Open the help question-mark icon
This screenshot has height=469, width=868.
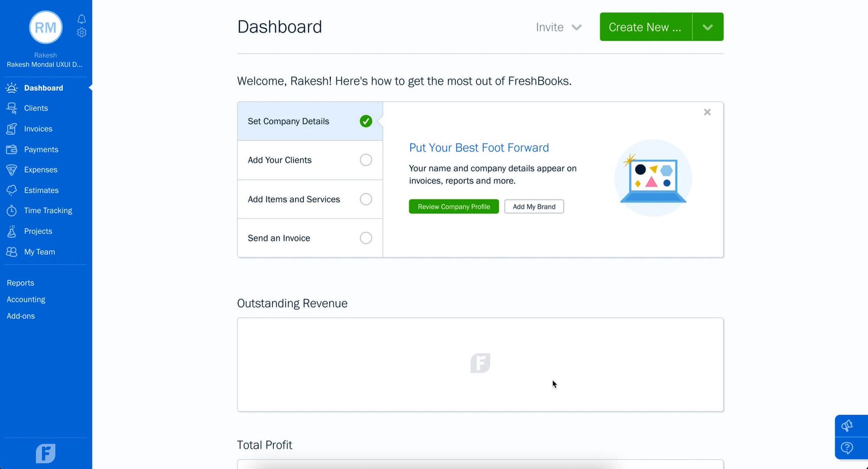847,448
